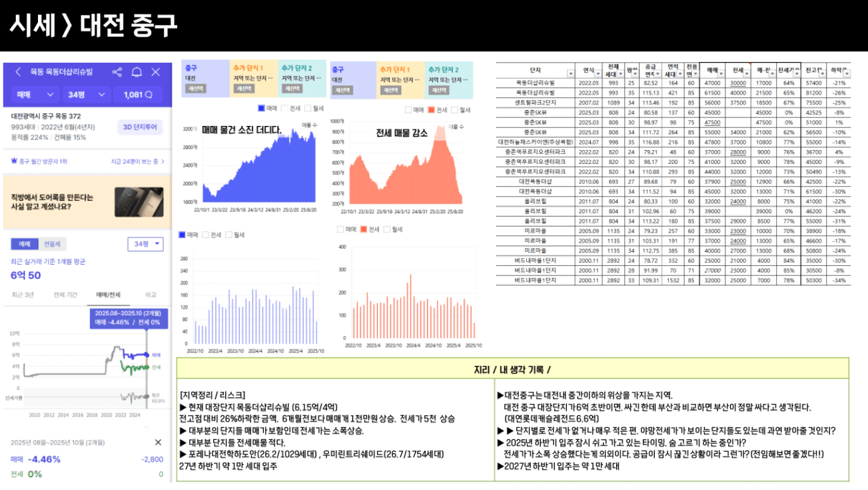Tap the notification bell icon
This screenshot has width=868, height=490.
pos(137,72)
